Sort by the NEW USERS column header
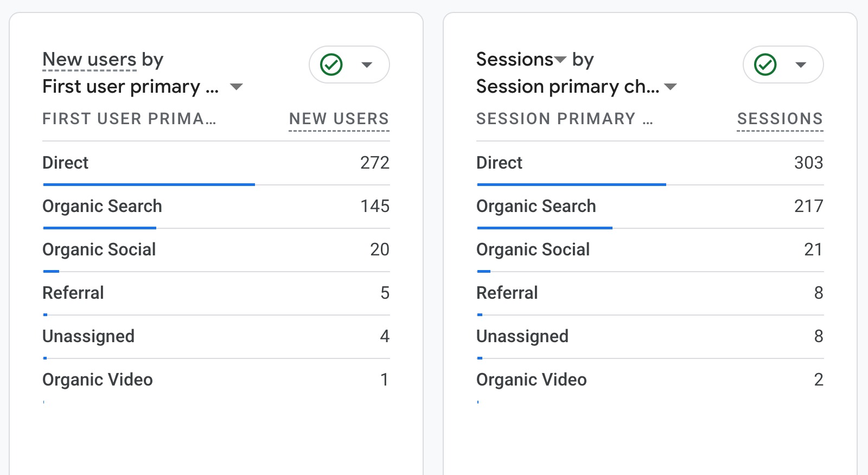The image size is (868, 475). (x=339, y=119)
